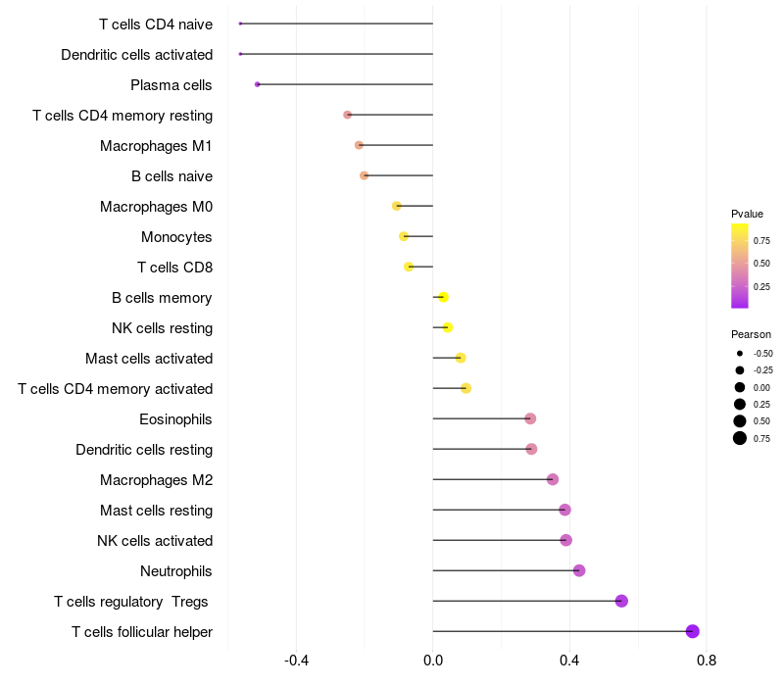Click the 0.4 x-axis tick label
Image resolution: width=784 pixels, height=686 pixels.
[x=569, y=661]
